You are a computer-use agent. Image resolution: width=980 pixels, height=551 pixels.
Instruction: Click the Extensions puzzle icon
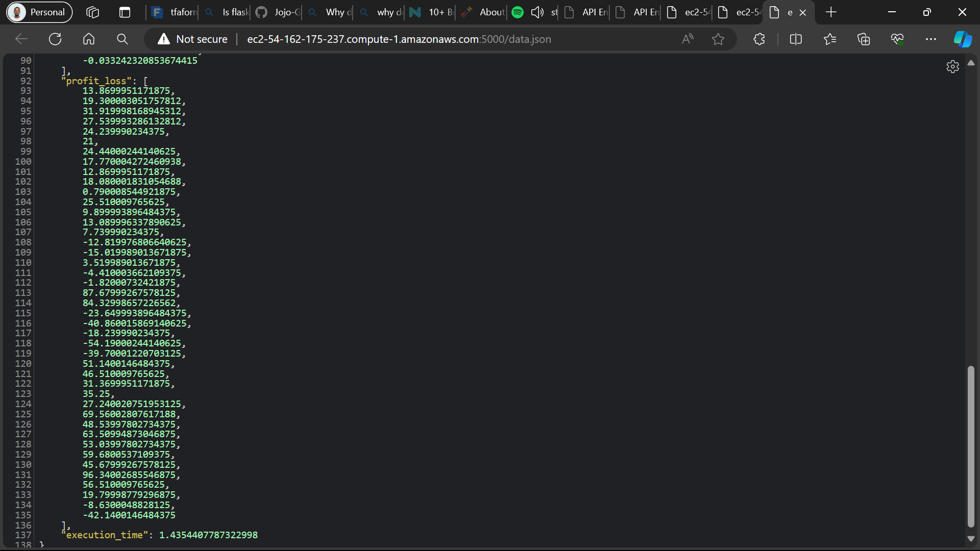pos(759,39)
